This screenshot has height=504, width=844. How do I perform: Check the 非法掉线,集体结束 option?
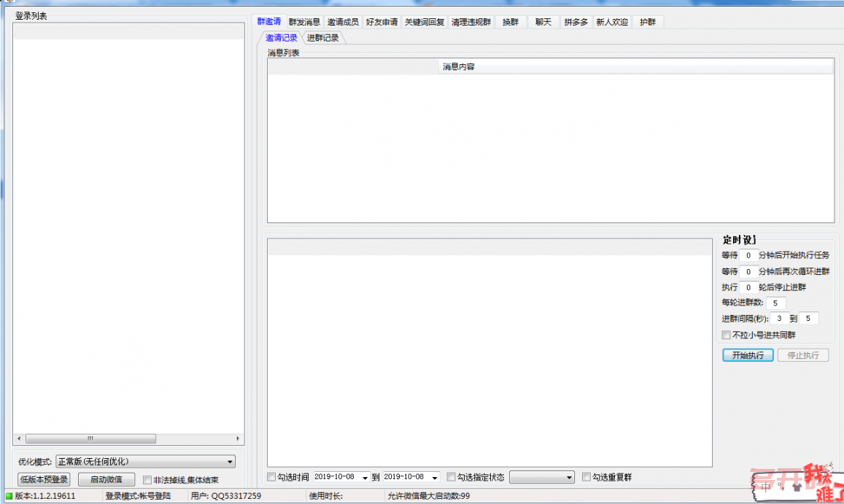147,480
